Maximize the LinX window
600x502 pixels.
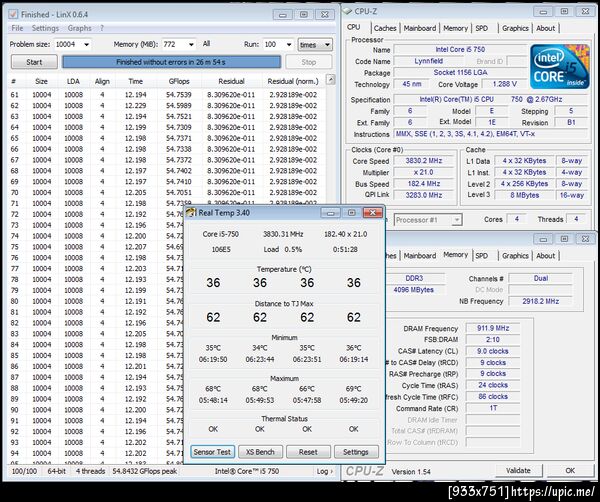point(303,15)
